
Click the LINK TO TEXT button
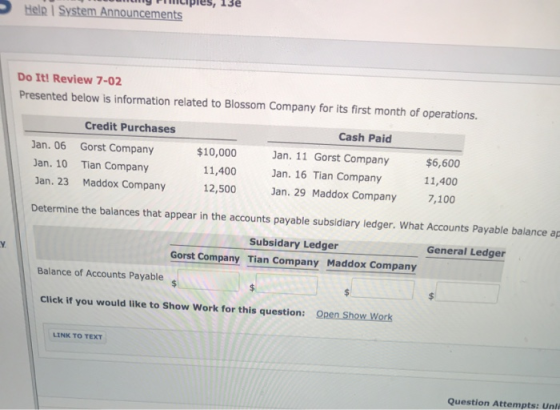click(x=78, y=336)
